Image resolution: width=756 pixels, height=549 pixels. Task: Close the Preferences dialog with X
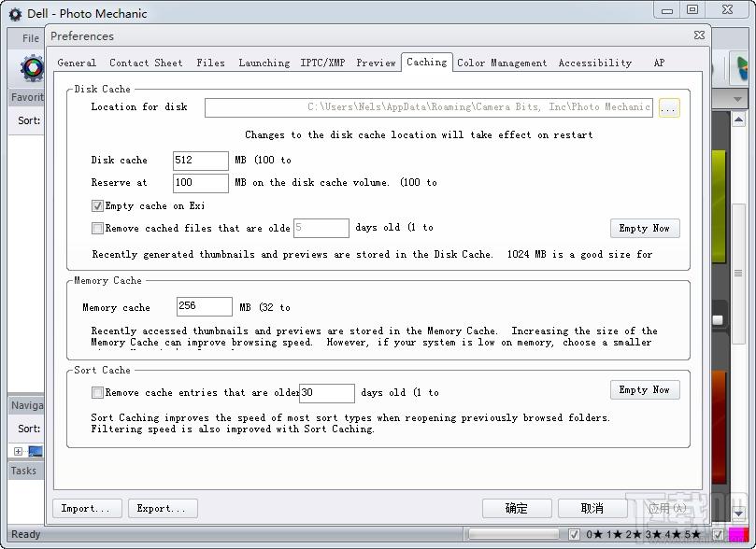click(699, 35)
